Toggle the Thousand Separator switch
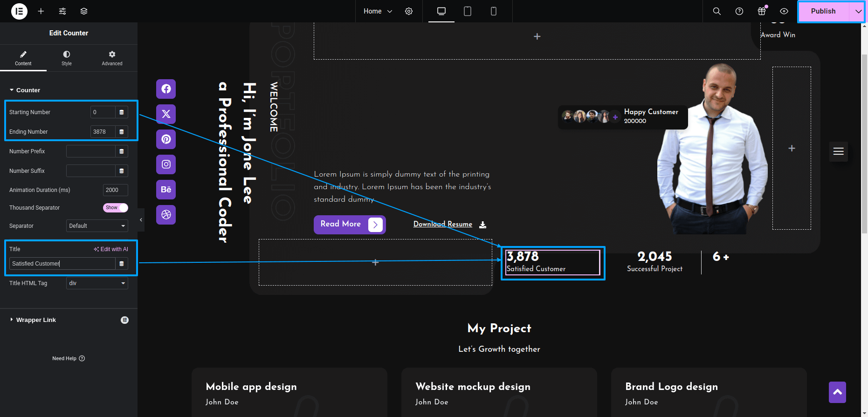868x417 pixels. 115,208
